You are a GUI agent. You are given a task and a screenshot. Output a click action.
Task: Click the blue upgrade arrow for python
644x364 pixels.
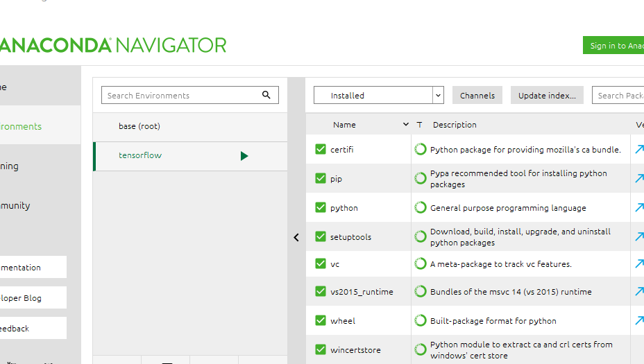(x=639, y=207)
